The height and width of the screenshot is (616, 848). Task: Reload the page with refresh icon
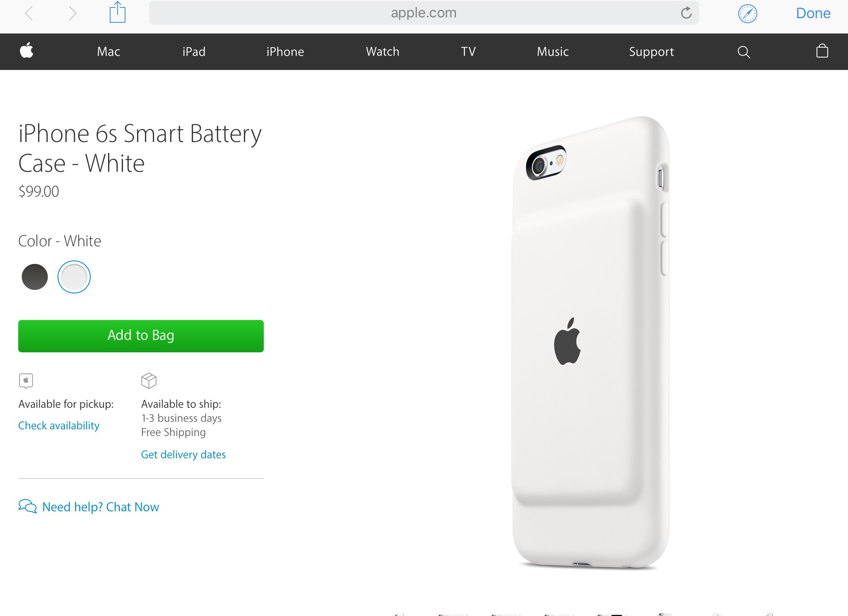pos(686,13)
